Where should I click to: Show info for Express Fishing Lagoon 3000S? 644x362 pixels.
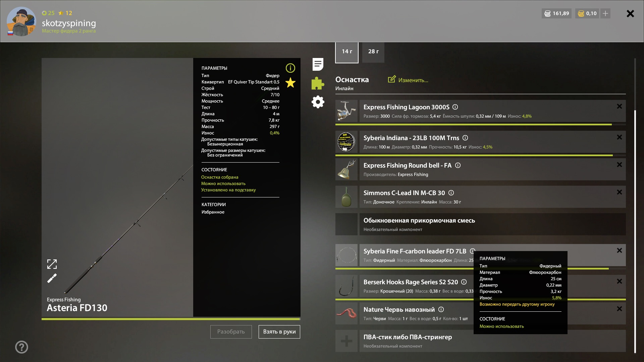click(x=455, y=107)
